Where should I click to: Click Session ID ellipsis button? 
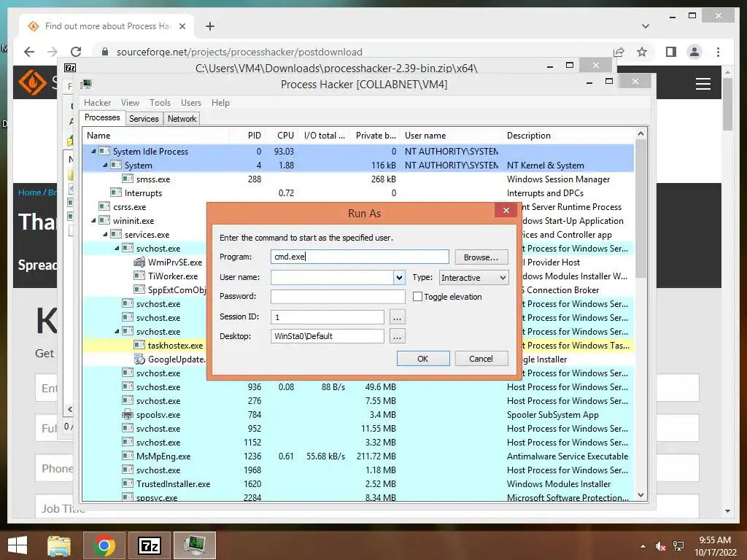click(x=398, y=316)
